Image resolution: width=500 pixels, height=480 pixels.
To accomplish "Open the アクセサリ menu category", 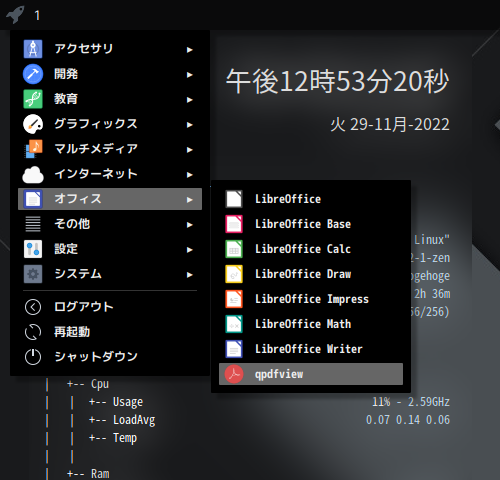I will 110,49.
